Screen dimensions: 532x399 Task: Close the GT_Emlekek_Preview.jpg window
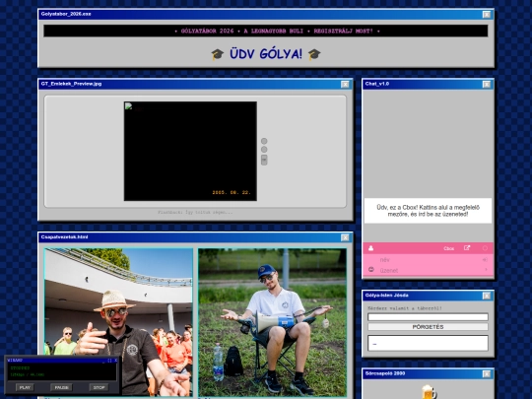click(x=345, y=84)
